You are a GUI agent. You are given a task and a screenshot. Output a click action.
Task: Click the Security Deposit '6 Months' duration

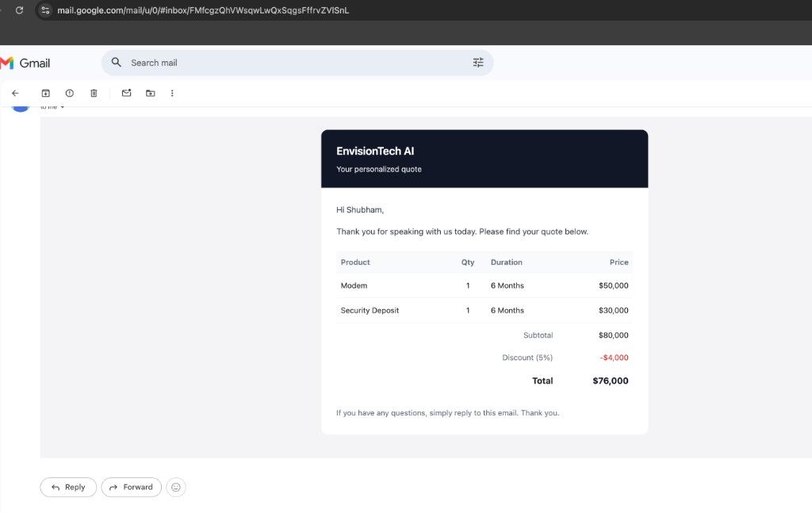click(507, 311)
